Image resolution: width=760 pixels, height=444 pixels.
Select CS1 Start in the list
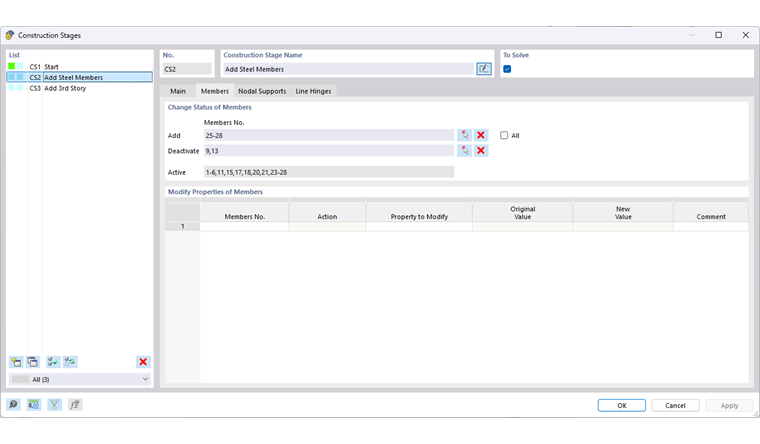(x=80, y=66)
